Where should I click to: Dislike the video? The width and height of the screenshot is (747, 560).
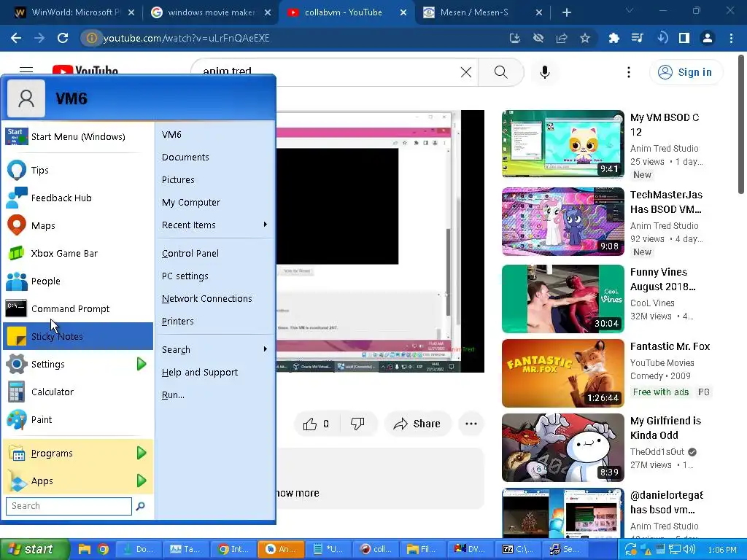click(x=357, y=424)
